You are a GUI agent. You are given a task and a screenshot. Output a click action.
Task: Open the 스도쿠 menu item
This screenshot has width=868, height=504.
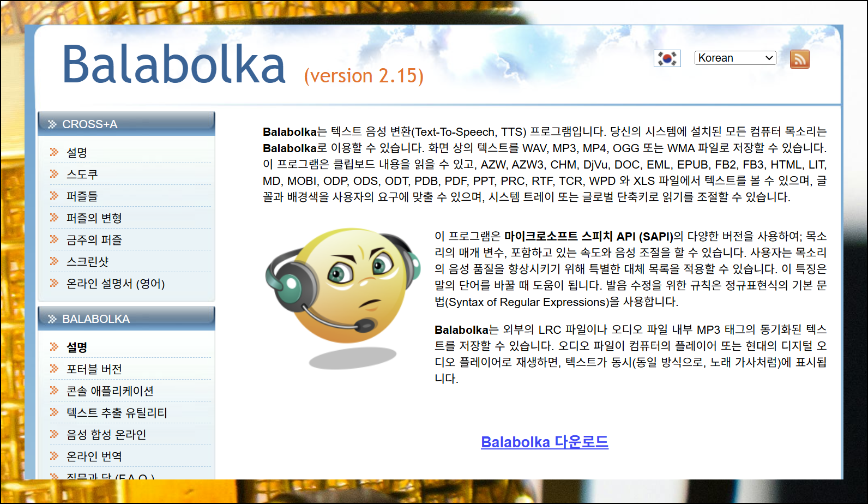coord(82,175)
